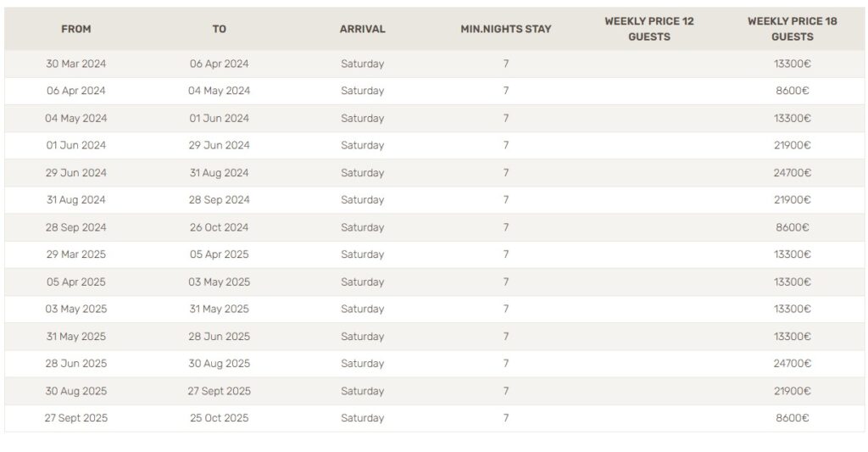Click the 26 Oct 2024 to-date cell
Screen dimensions: 868x452
[220, 227]
